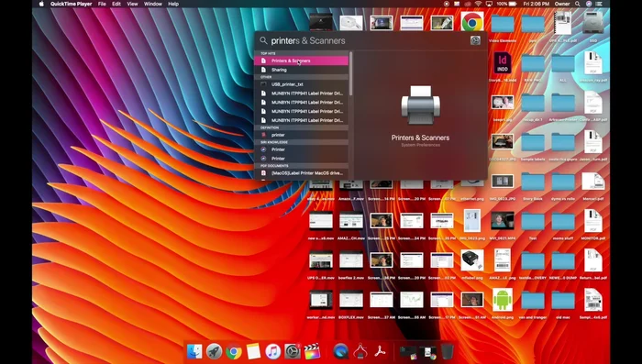Select Mercari.pdf file on desktop
The height and width of the screenshot is (364, 642).
coord(592,182)
